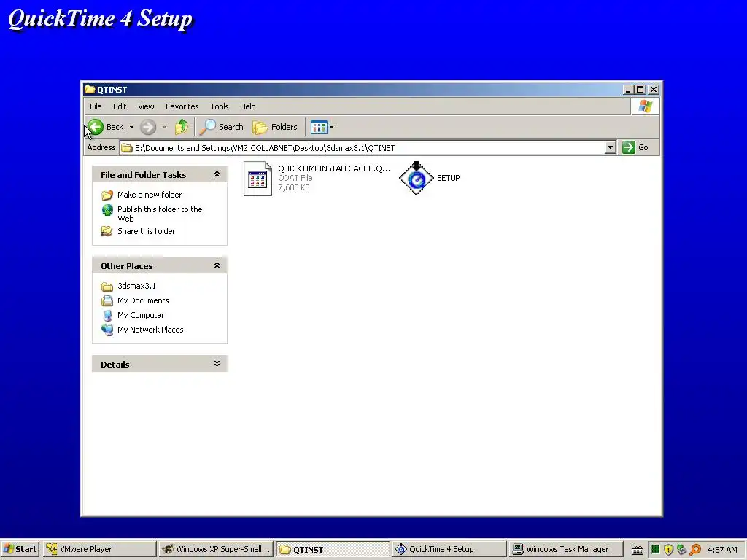This screenshot has height=560, width=747.
Task: Click the My Computer icon
Action: [x=107, y=315]
